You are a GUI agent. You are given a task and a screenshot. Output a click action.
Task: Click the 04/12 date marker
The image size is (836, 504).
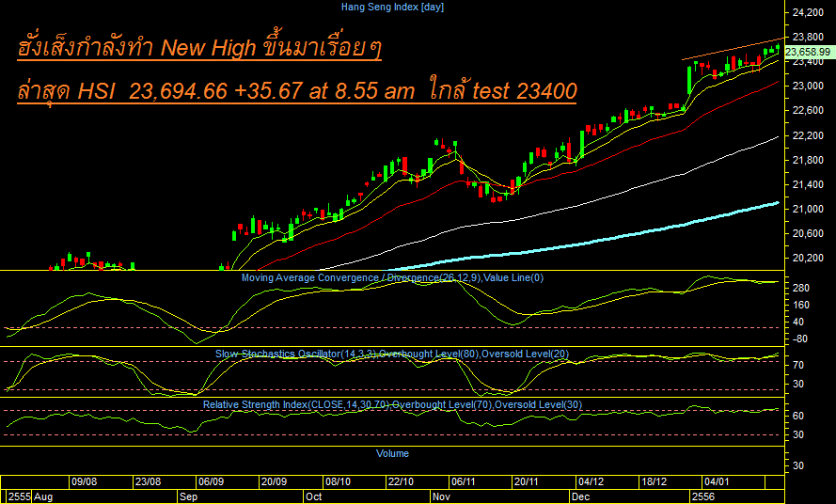[591, 481]
